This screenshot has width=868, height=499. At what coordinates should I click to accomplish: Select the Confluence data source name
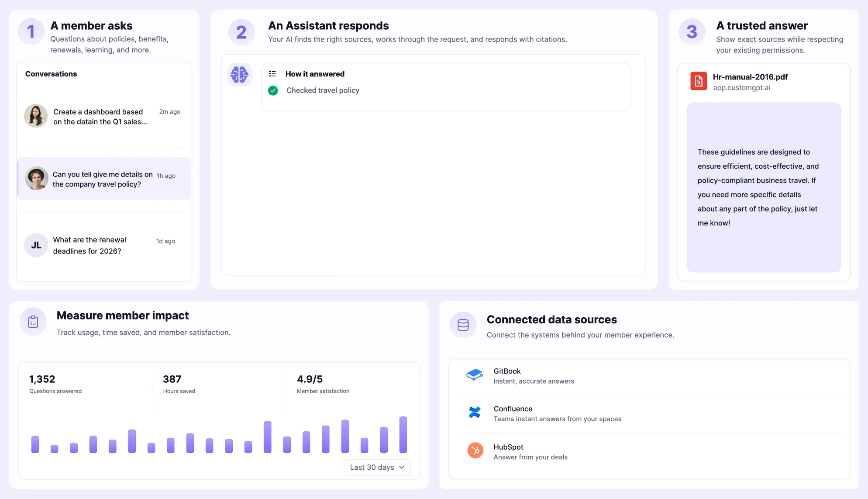tap(513, 409)
